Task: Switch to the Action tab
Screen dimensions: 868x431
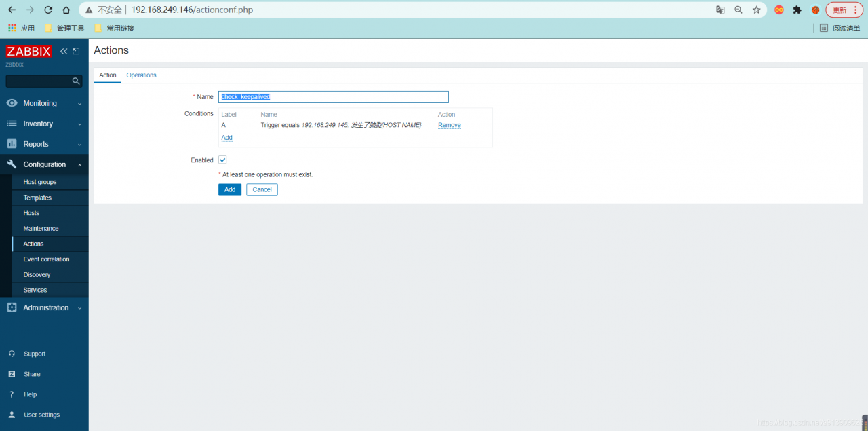Action: [108, 75]
